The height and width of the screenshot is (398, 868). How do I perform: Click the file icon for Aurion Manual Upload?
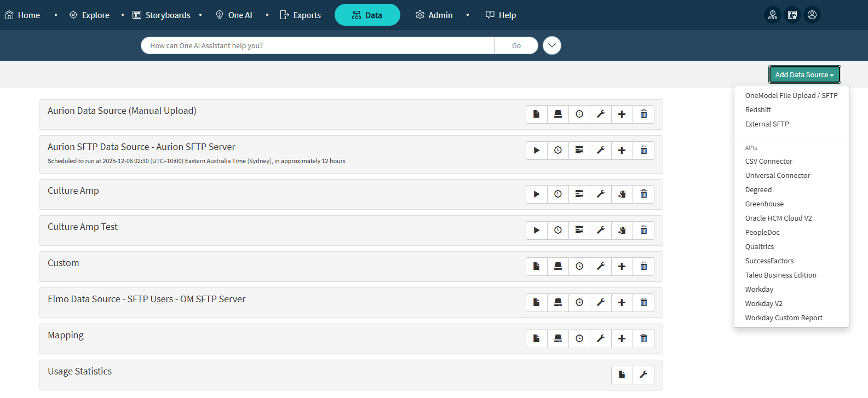537,114
